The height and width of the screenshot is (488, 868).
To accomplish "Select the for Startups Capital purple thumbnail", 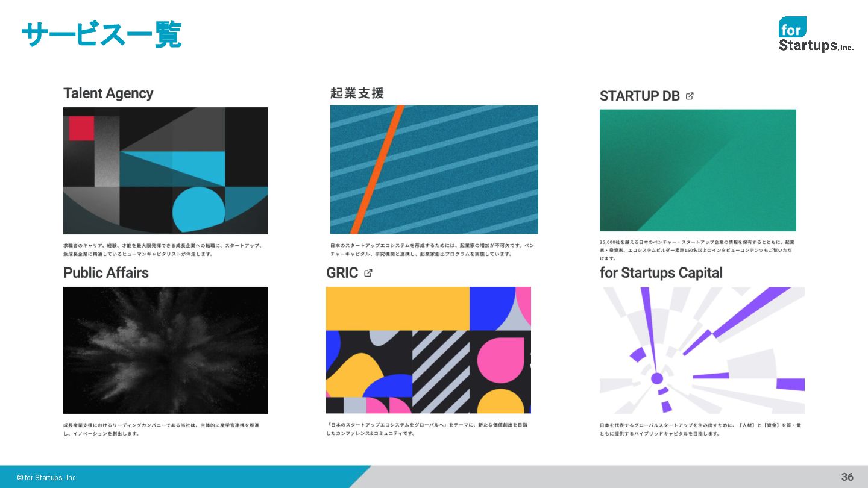I will tap(702, 350).
